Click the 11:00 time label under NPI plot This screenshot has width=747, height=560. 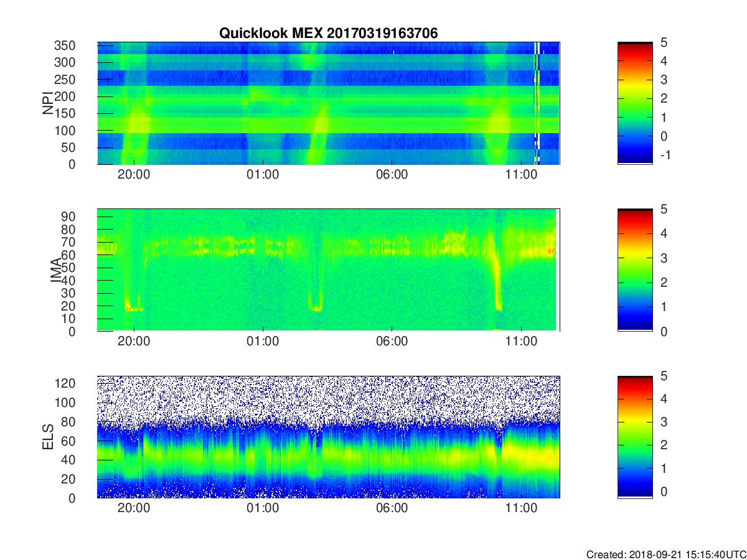click(x=521, y=175)
